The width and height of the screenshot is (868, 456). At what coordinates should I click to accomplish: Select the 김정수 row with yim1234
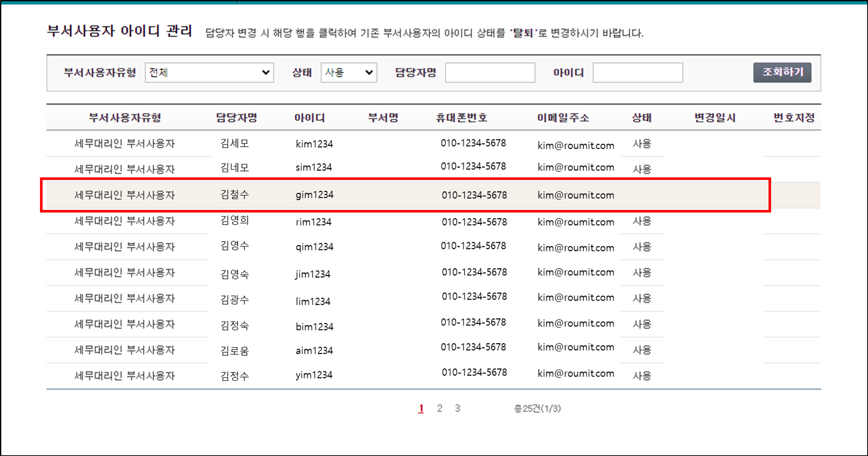314,375
